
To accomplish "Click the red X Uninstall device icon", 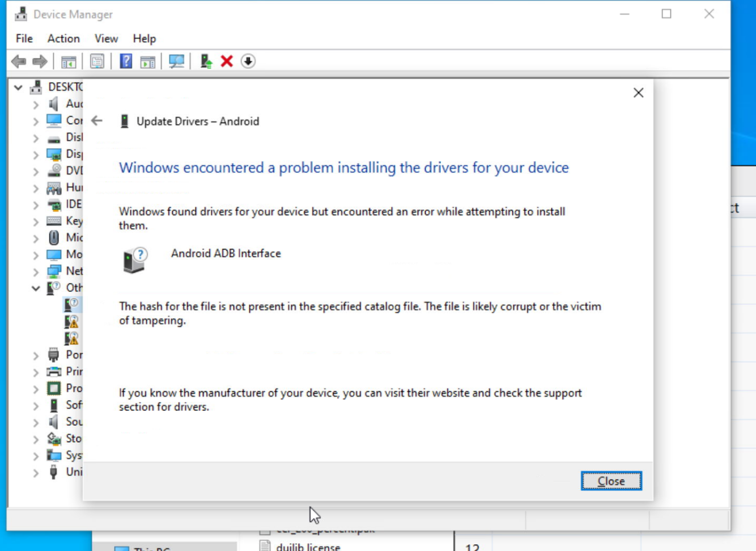I will coord(227,61).
